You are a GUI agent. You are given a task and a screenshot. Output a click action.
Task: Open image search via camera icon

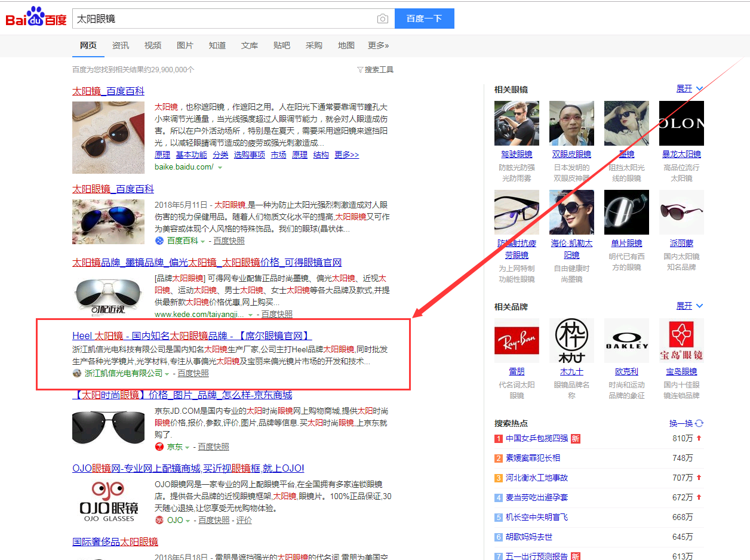coord(382,19)
